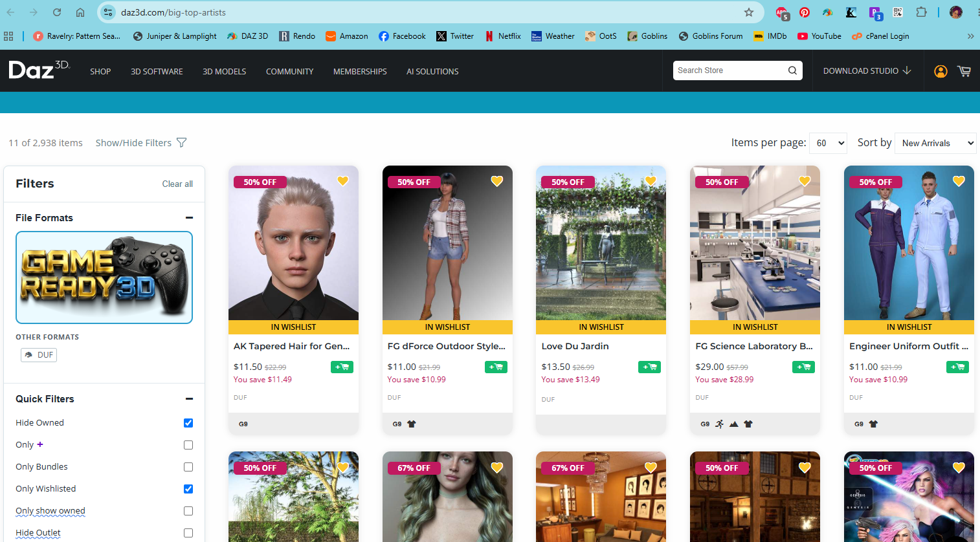Toggle the DUF format filter
The height and width of the screenshot is (542, 980).
(x=39, y=355)
